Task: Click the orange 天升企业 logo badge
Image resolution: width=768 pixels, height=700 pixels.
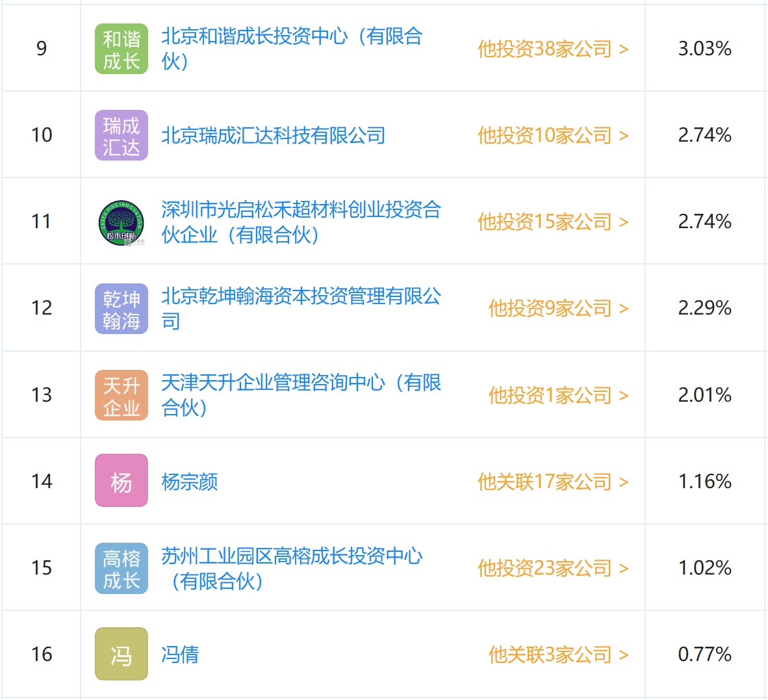Action: point(122,395)
